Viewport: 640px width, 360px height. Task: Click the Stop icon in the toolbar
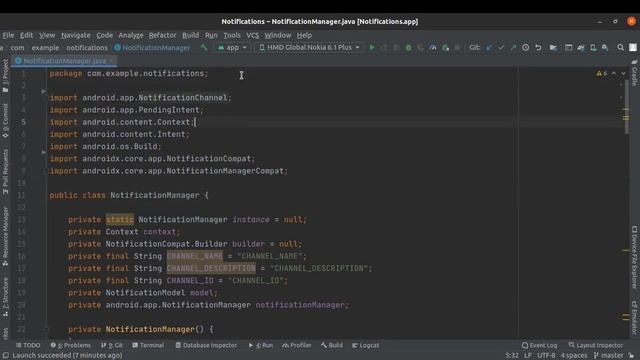(457, 48)
